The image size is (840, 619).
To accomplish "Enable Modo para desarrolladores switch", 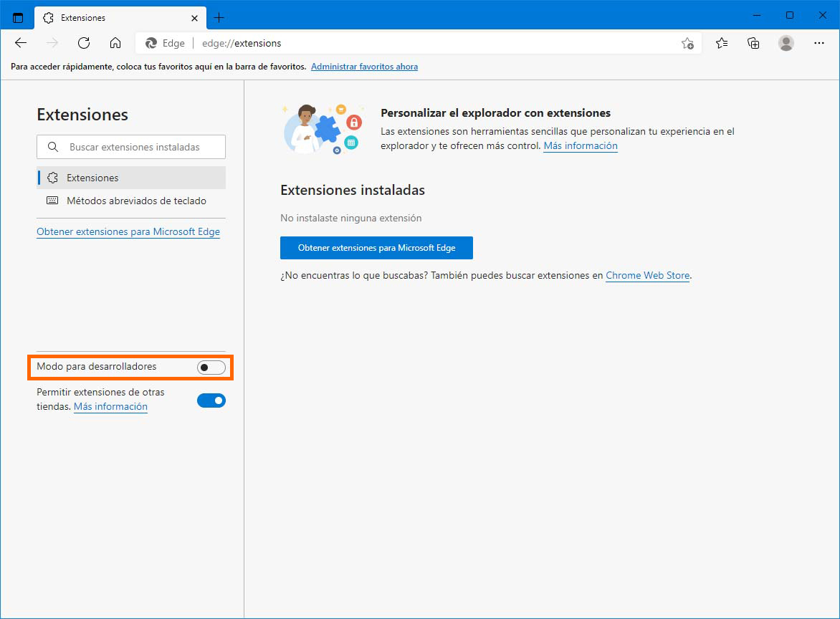I will tap(211, 368).
